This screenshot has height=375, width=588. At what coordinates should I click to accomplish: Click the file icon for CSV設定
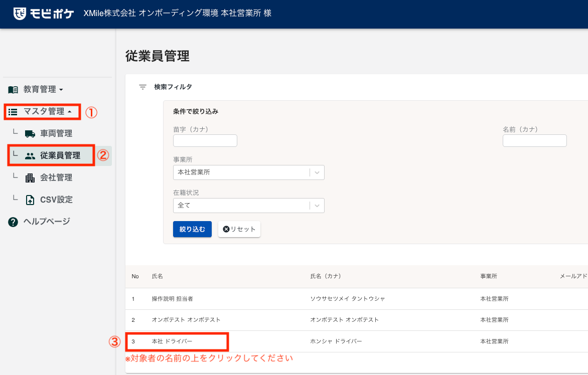point(29,199)
